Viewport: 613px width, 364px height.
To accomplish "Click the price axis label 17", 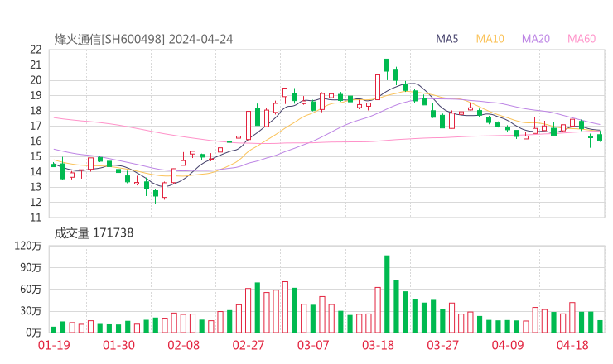I will [36, 126].
